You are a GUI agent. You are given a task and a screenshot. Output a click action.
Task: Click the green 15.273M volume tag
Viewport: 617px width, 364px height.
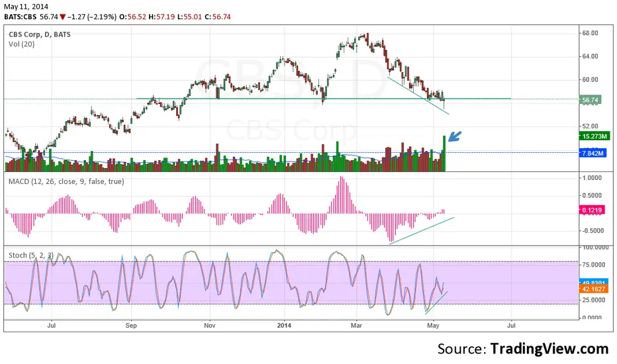coord(594,136)
